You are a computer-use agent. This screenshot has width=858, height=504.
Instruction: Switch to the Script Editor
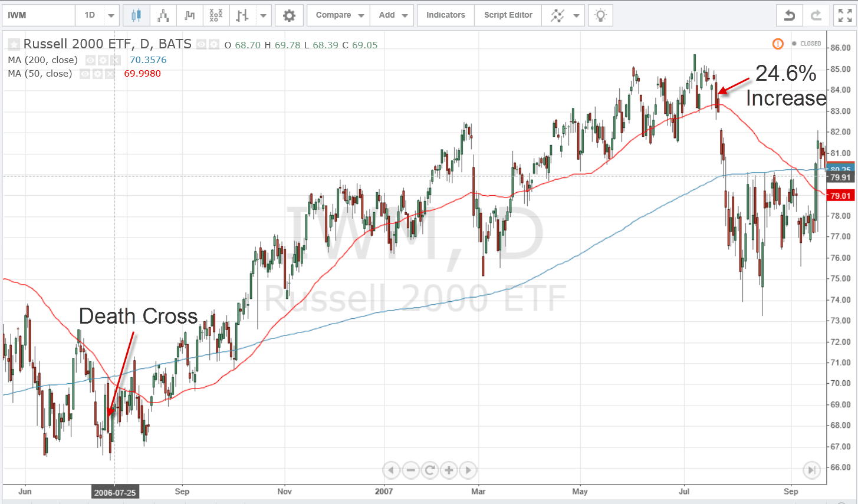pos(507,15)
